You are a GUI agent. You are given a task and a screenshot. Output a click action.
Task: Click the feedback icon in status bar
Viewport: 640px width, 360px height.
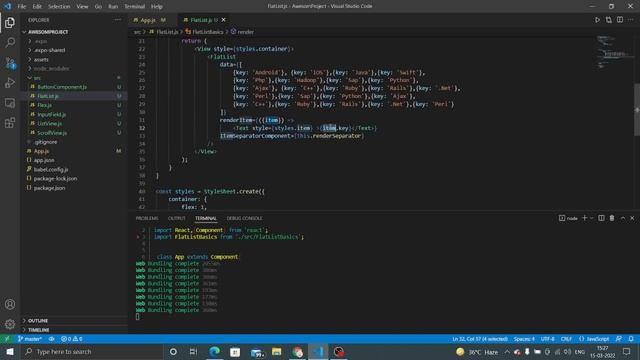click(x=619, y=339)
